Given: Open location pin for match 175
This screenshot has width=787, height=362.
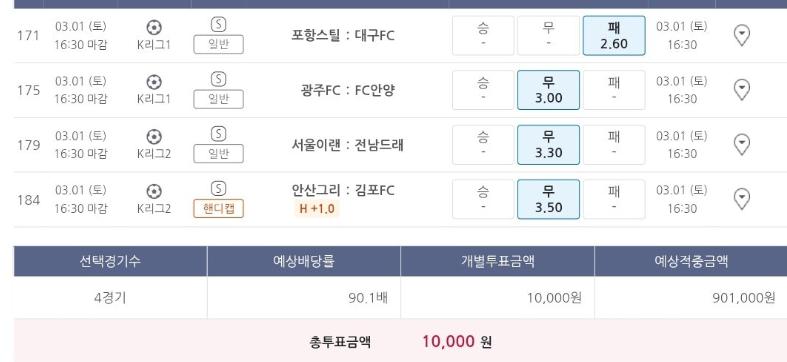Looking at the screenshot, I should (742, 90).
